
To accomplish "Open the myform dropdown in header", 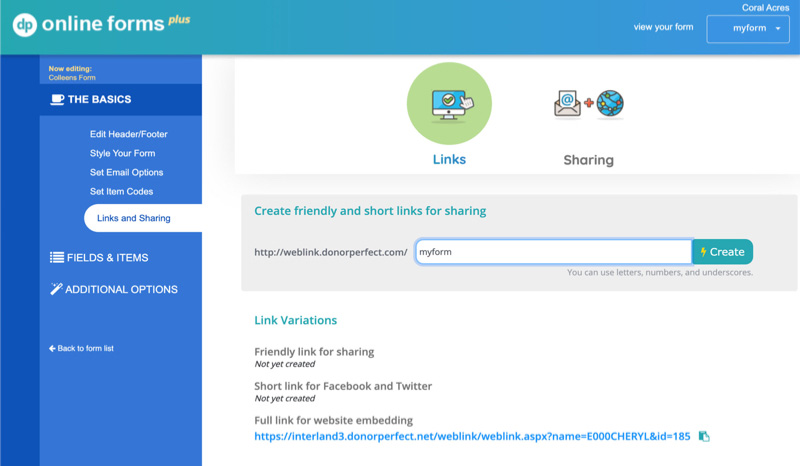I will 748,29.
